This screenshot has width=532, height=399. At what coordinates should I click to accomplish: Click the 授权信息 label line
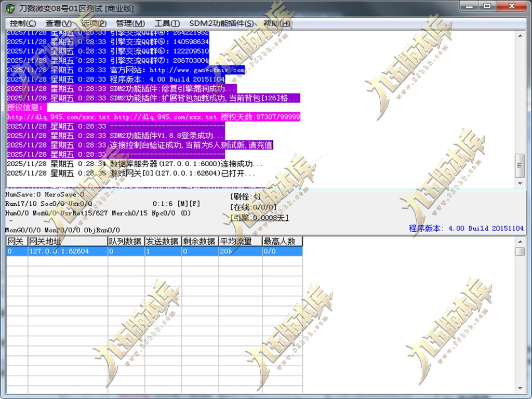point(26,108)
